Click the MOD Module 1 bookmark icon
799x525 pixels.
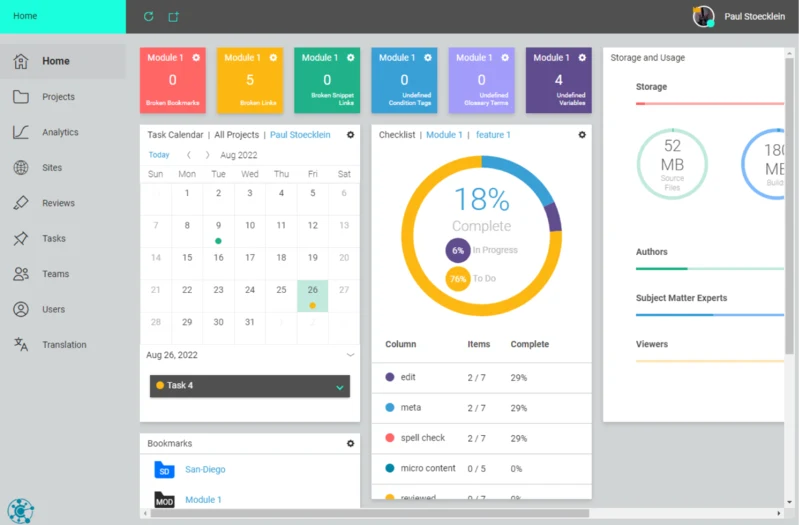(164, 500)
